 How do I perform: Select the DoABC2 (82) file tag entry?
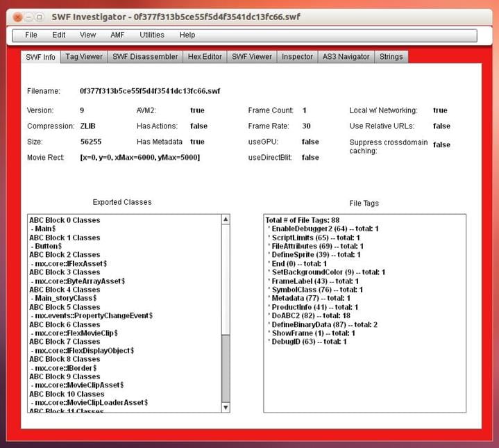[312, 315]
